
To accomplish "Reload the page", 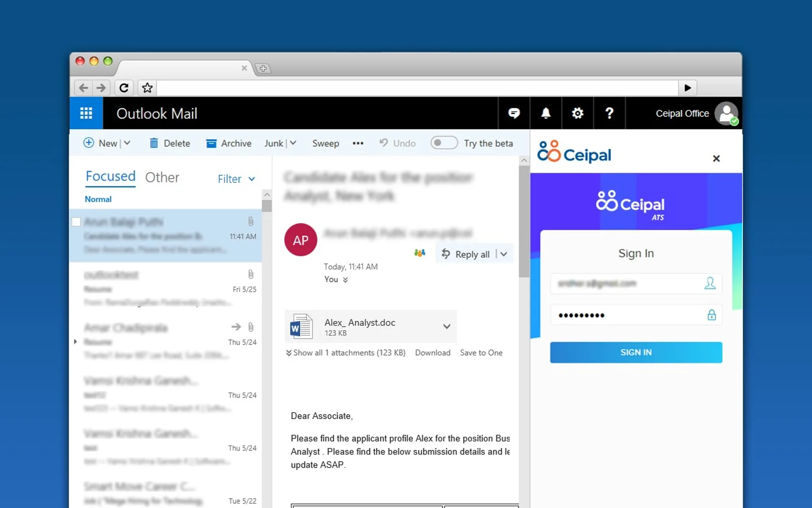I will click(x=124, y=88).
